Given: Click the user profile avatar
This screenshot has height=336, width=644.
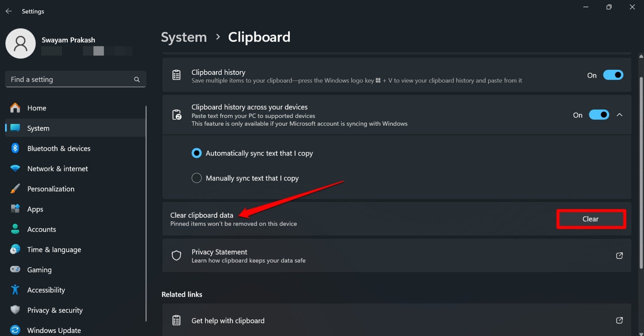Looking at the screenshot, I should 21,44.
